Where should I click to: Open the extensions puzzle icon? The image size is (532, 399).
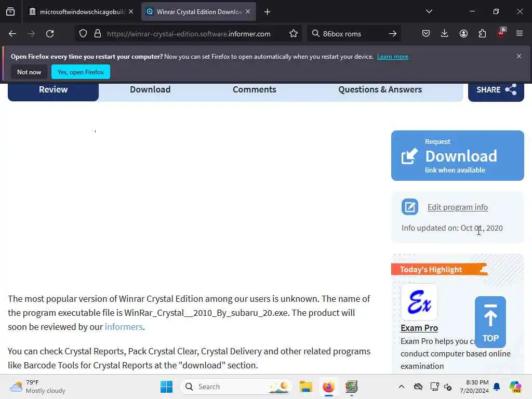pyautogui.click(x=482, y=33)
